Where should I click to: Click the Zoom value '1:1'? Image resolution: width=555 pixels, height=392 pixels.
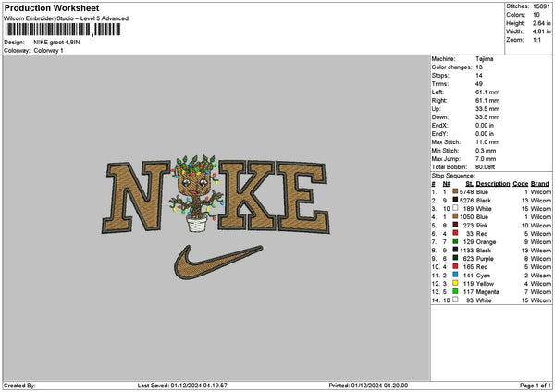tap(536, 40)
